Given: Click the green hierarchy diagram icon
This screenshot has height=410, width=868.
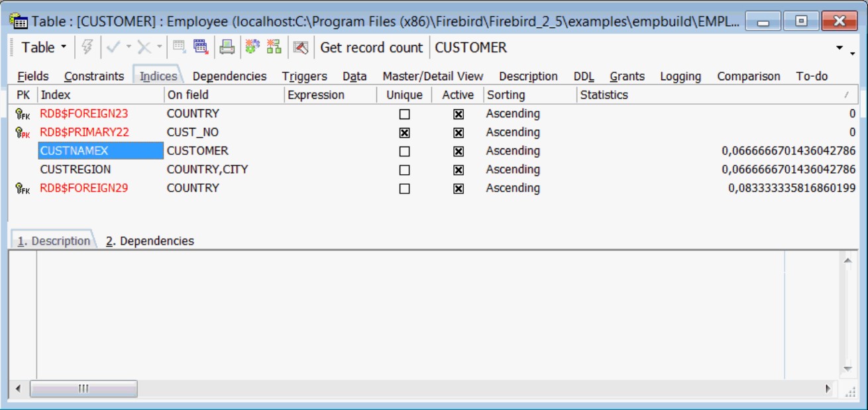Looking at the screenshot, I should tap(274, 47).
